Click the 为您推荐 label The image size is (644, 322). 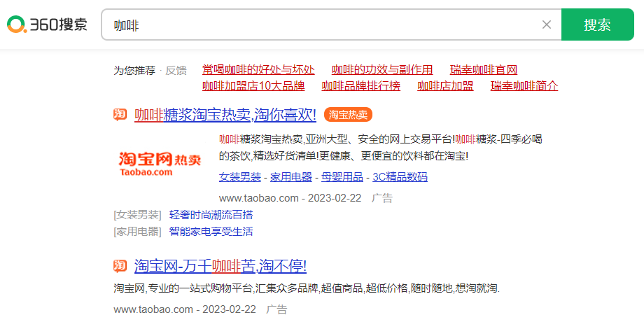pos(134,71)
